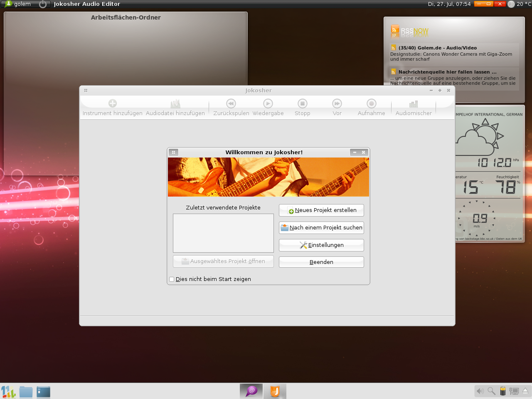Click the Jokosher icon in the taskbar
Screen dimensions: 532x399
pos(275,391)
